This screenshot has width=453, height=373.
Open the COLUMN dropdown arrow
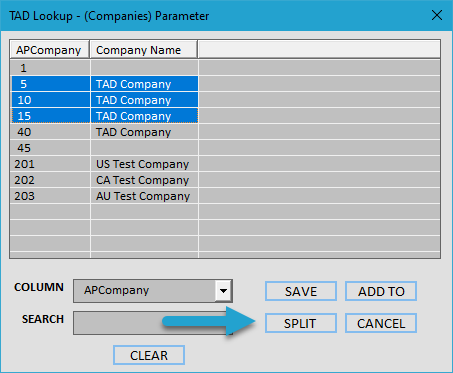point(223,291)
